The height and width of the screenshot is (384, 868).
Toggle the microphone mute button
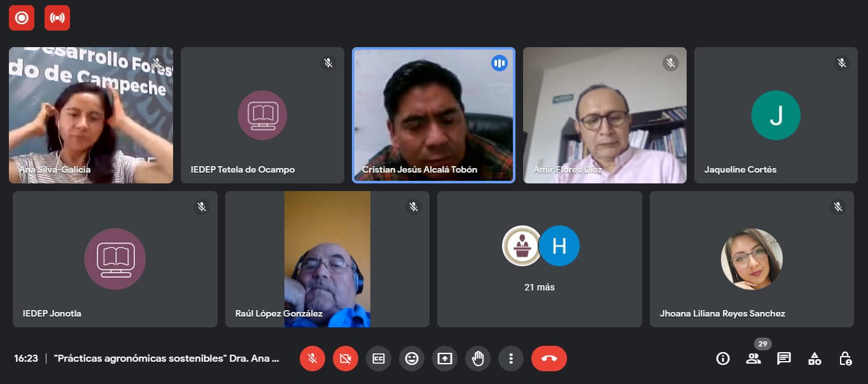click(312, 359)
